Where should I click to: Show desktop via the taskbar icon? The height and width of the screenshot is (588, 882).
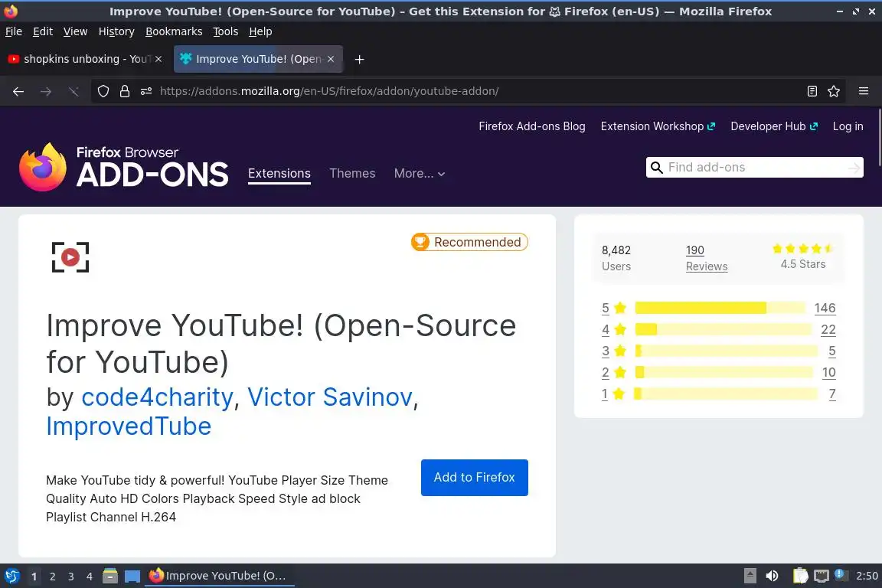tap(132, 577)
